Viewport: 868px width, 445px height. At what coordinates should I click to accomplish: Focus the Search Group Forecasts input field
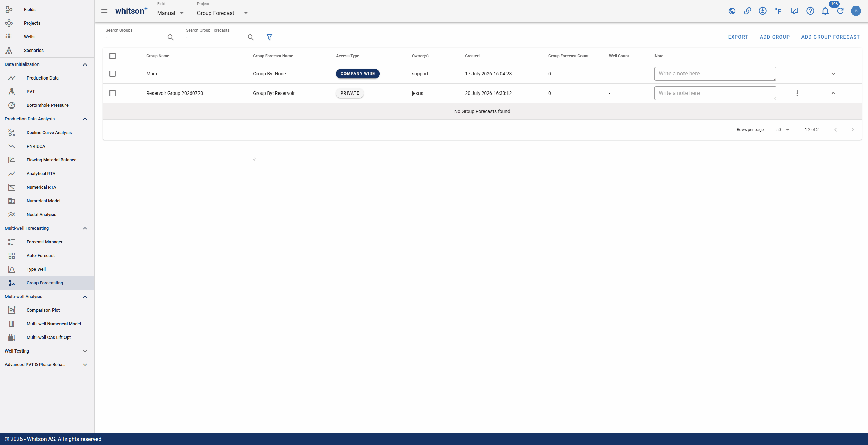[x=216, y=38]
